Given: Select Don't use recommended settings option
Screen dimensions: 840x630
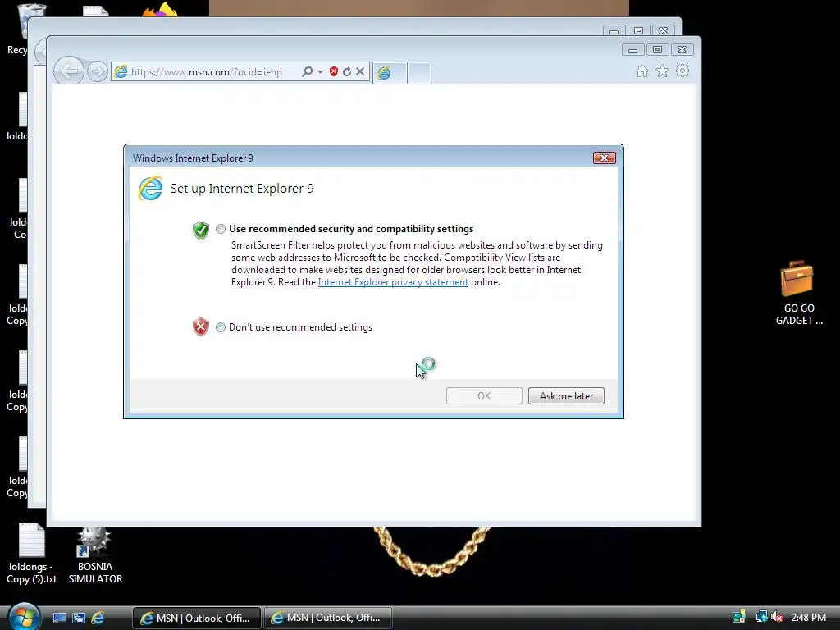Looking at the screenshot, I should (x=221, y=327).
